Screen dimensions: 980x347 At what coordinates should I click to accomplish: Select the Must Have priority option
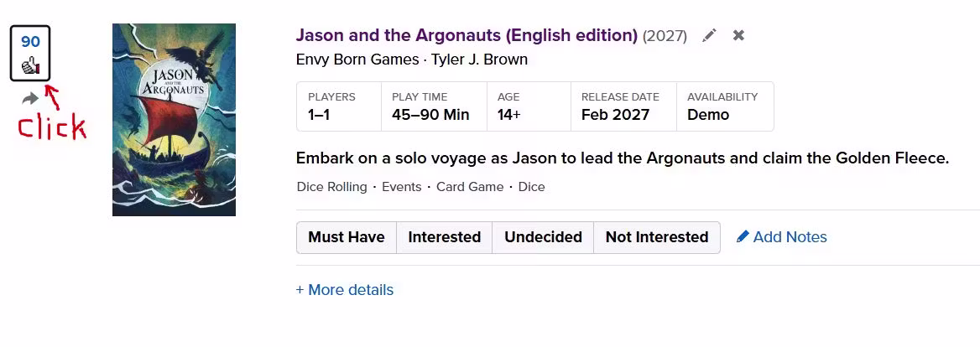(347, 238)
